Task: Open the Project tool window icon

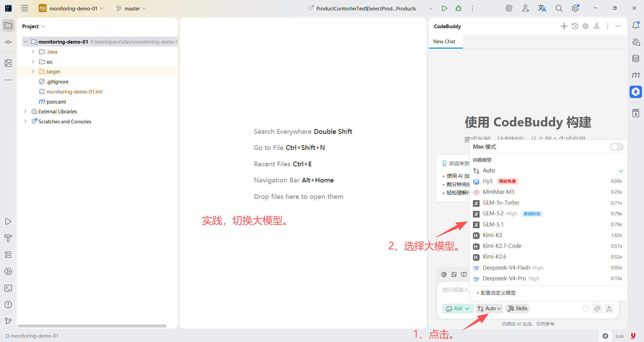Action: pyautogui.click(x=8, y=25)
